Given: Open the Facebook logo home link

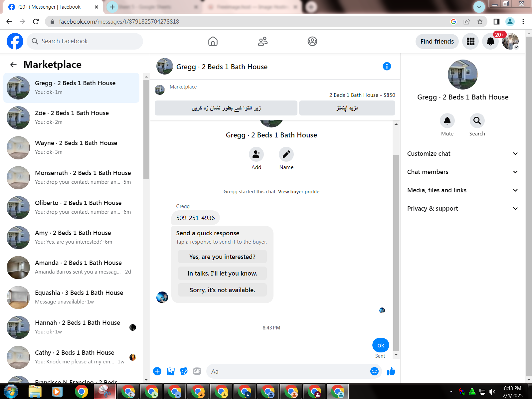Looking at the screenshot, I should pyautogui.click(x=15, y=41).
